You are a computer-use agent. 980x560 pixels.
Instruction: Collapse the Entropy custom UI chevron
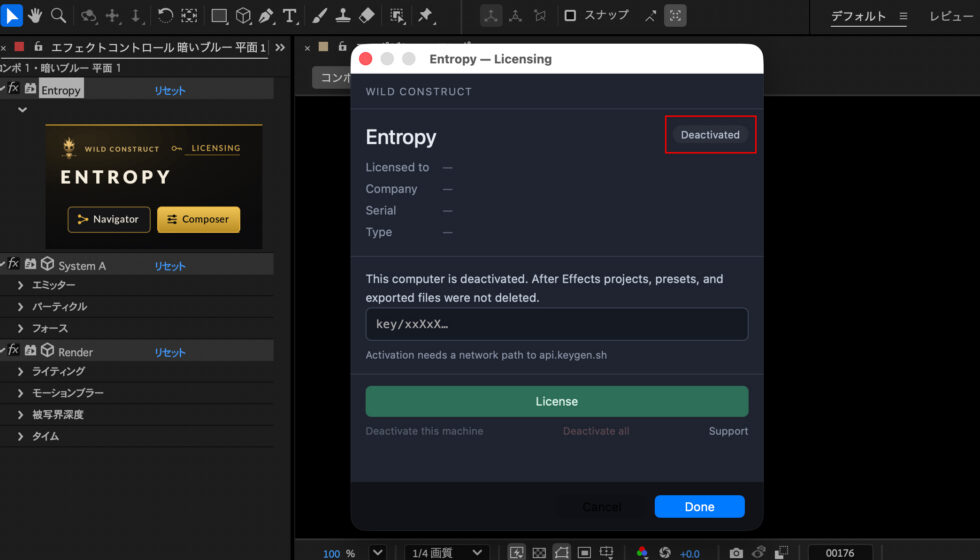(22, 110)
